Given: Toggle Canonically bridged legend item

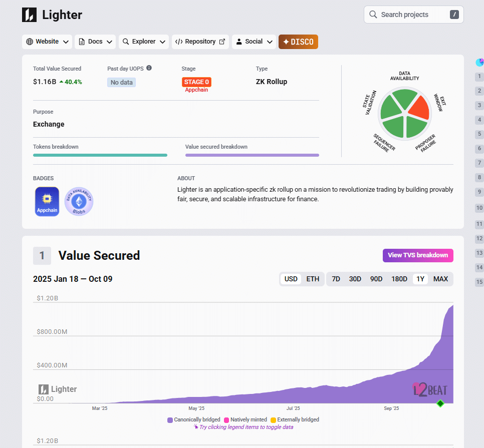Looking at the screenshot, I should [x=194, y=419].
